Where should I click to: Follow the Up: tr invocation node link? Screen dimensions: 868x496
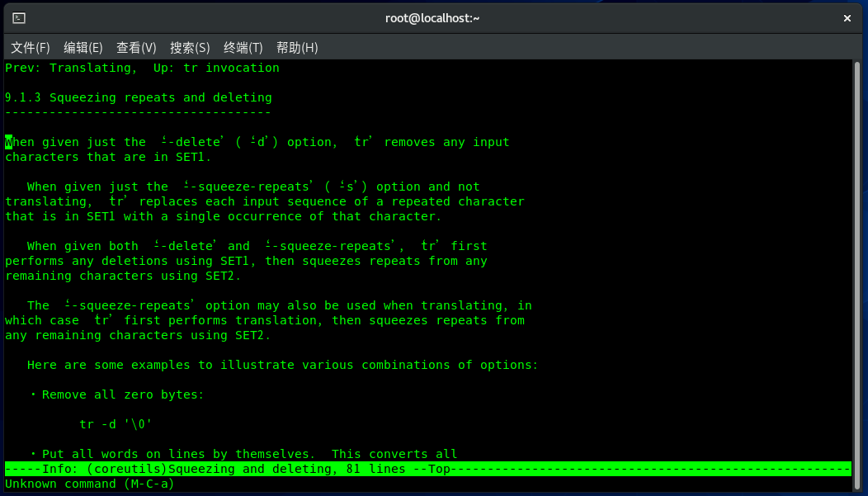tap(231, 68)
